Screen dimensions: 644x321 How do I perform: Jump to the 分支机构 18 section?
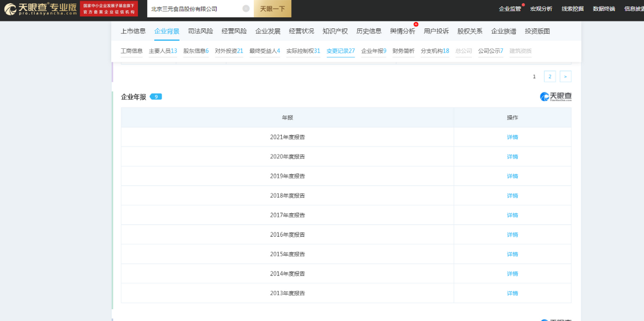pos(435,51)
